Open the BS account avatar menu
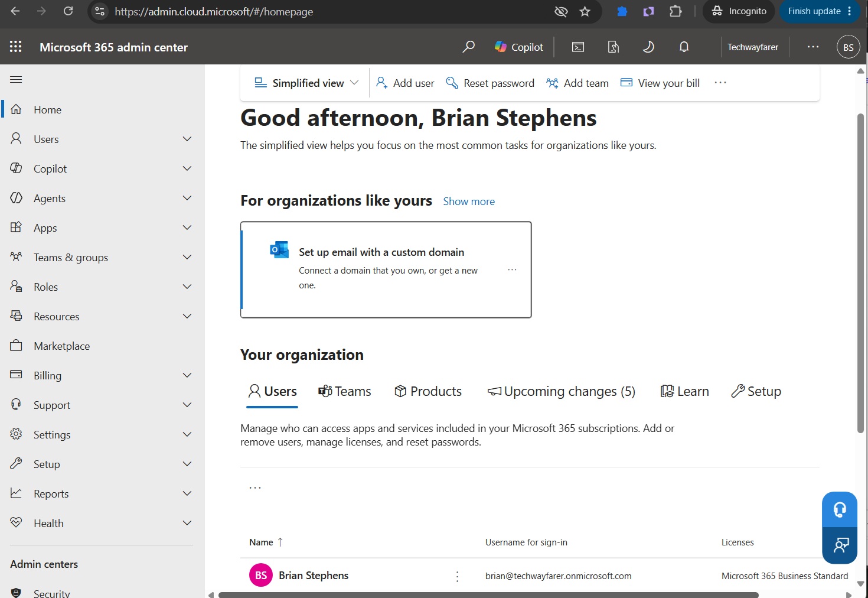The height and width of the screenshot is (598, 868). coord(849,47)
